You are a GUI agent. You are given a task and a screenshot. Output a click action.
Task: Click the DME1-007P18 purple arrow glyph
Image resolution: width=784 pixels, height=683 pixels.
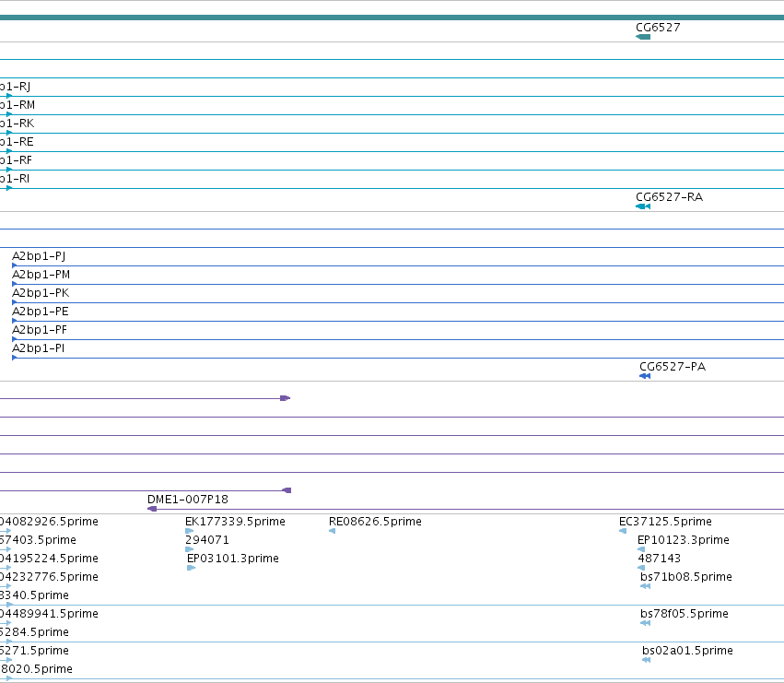click(152, 509)
